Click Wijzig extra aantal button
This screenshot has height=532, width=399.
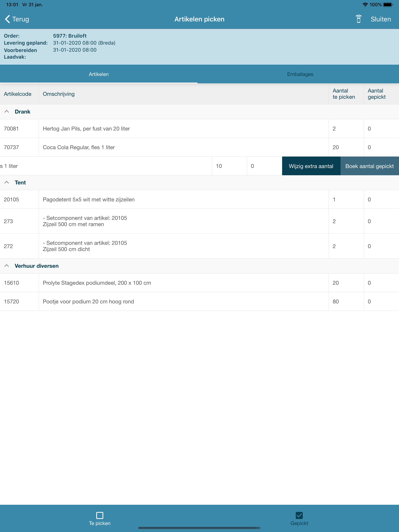311,166
